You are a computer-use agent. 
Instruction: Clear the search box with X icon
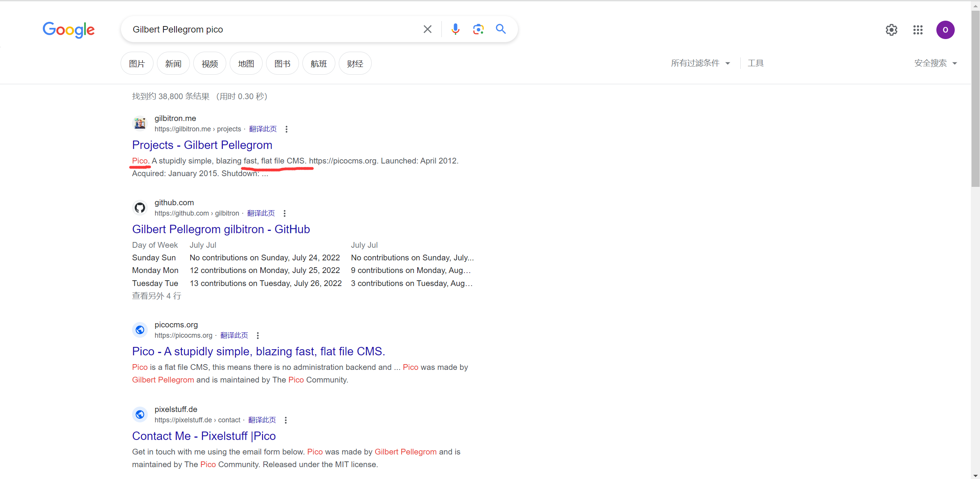[427, 29]
